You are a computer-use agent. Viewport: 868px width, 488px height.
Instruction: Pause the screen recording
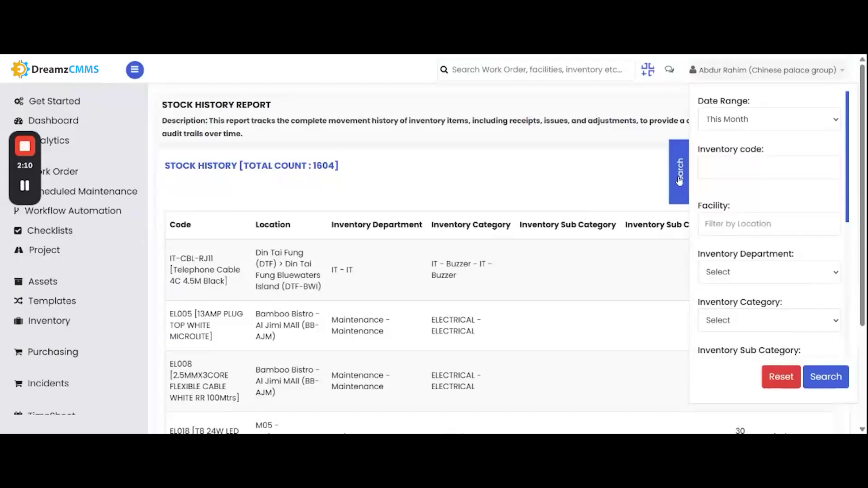25,185
